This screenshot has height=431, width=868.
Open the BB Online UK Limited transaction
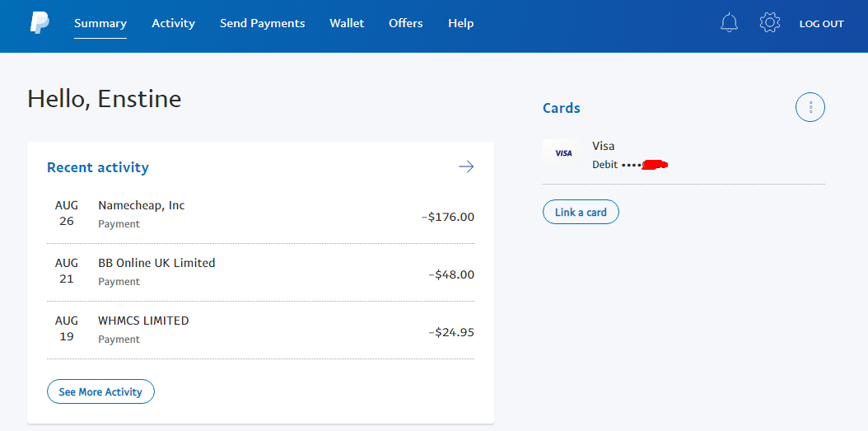coord(260,272)
